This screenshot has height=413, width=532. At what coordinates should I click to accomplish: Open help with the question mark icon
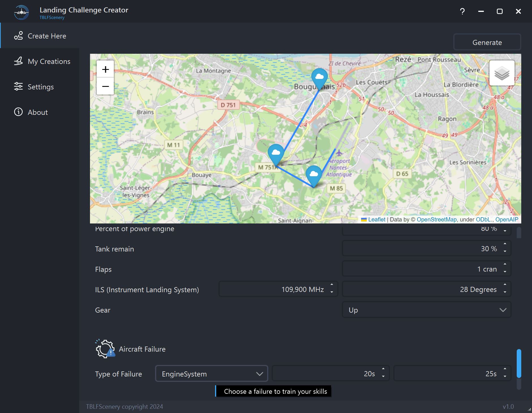click(x=462, y=11)
